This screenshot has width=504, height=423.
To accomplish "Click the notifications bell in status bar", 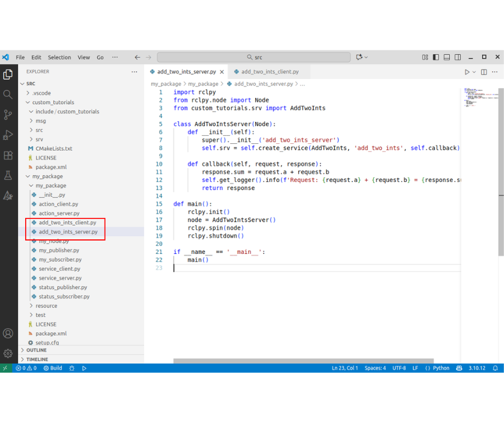I will point(495,368).
